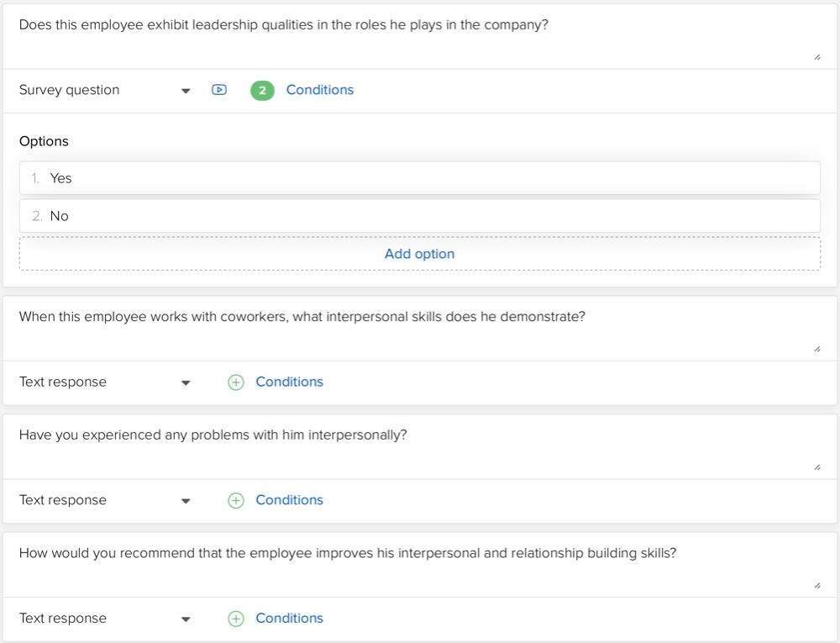Viewport: 840px width, 643px height.
Task: Open Conditions for the leadership qualities question
Action: (x=320, y=89)
